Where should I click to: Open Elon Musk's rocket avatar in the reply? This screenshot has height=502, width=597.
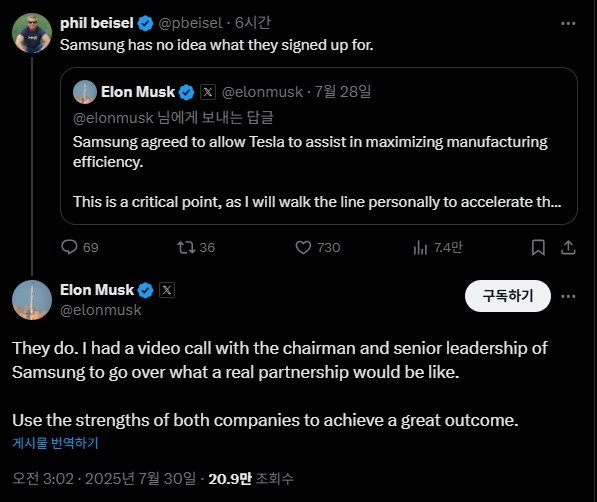(x=32, y=300)
